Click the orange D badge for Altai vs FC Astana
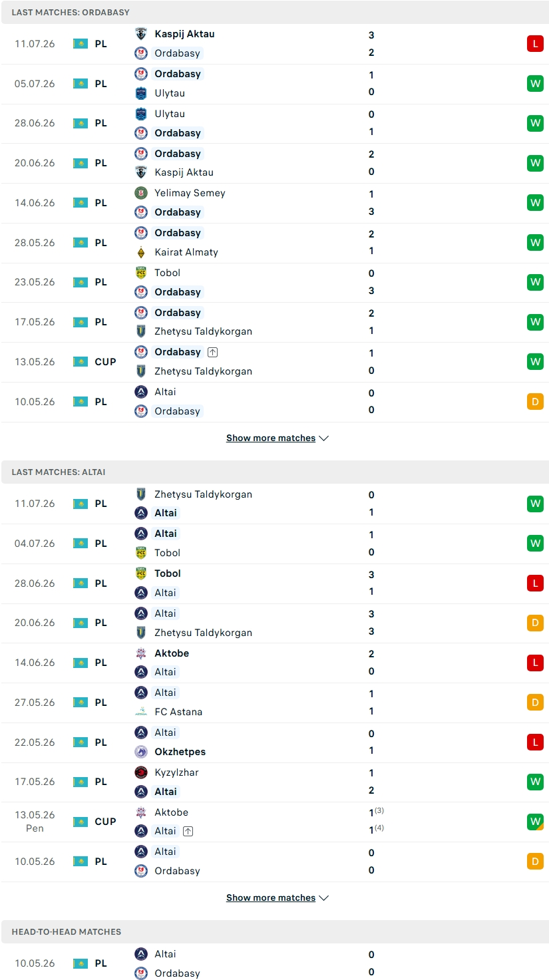The width and height of the screenshot is (549, 980). [535, 703]
